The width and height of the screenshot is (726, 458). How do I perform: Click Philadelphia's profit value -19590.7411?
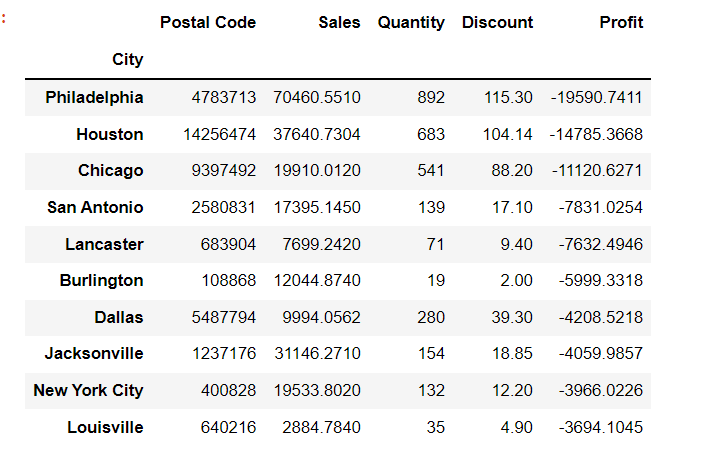596,97
